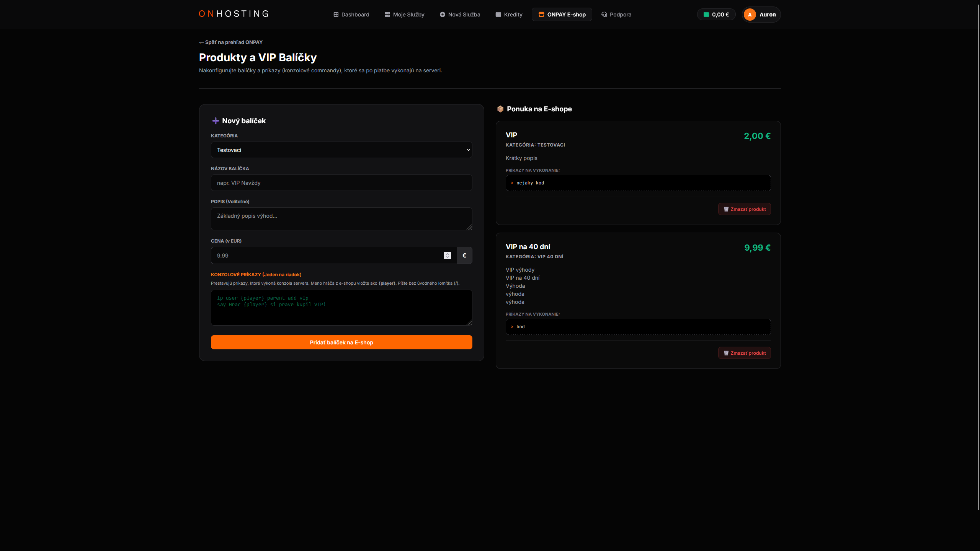Click the trash icon in VIP card

[x=726, y=209]
